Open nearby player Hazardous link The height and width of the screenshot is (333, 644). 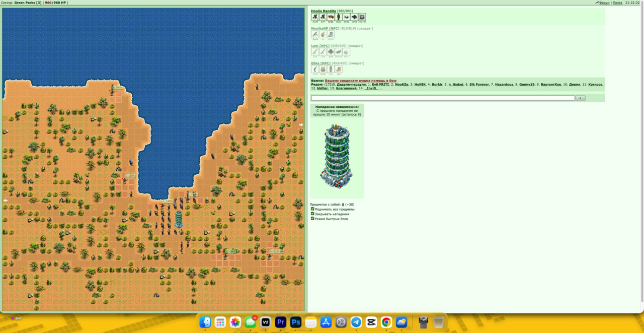[x=504, y=85]
